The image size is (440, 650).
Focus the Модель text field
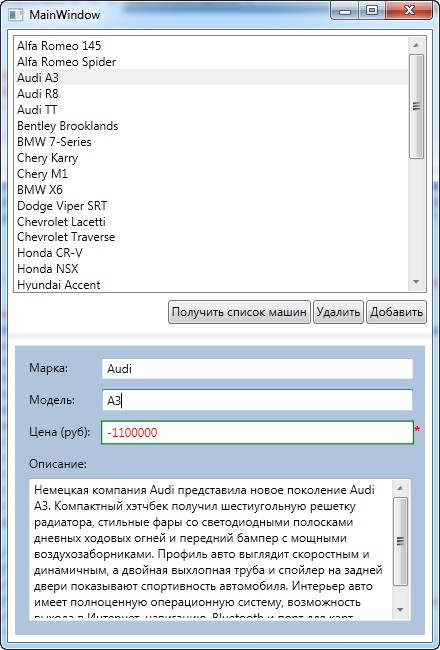click(x=257, y=400)
